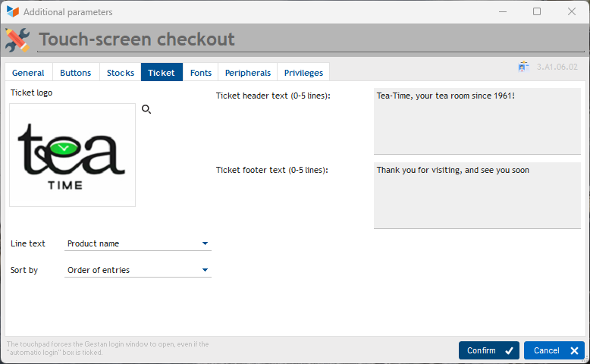Close the Additional parameters window

click(572, 11)
